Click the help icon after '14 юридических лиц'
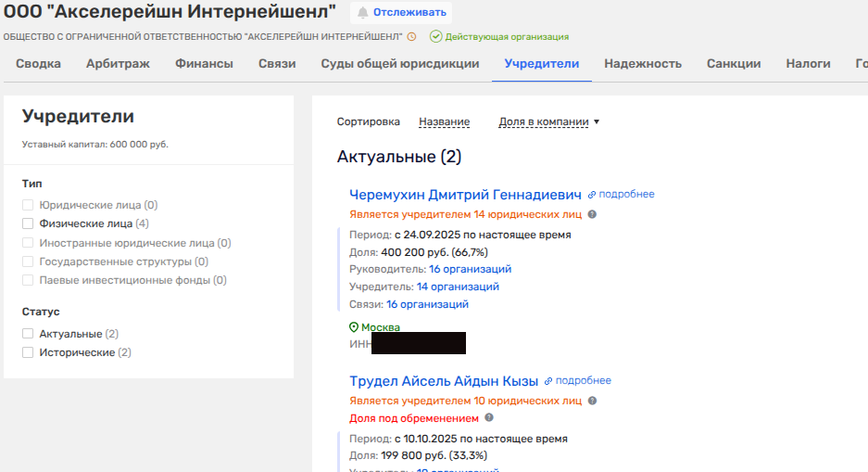The height and width of the screenshot is (472, 868). tap(592, 214)
